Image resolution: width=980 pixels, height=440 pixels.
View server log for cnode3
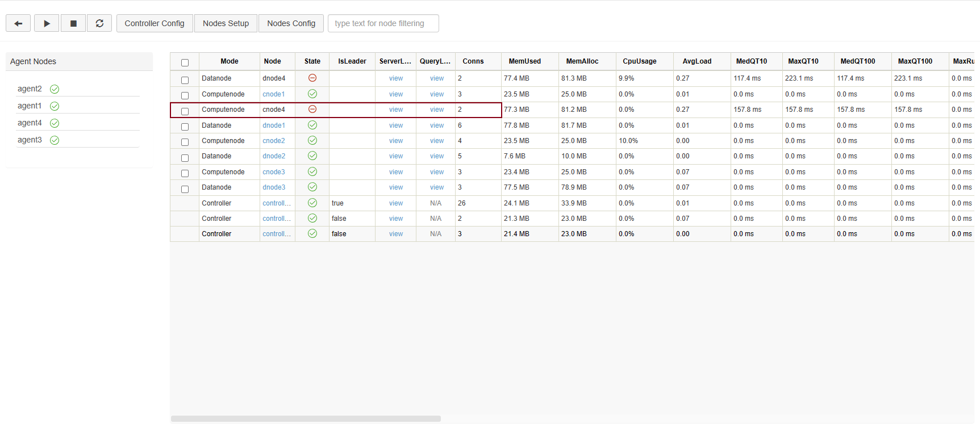[396, 172]
